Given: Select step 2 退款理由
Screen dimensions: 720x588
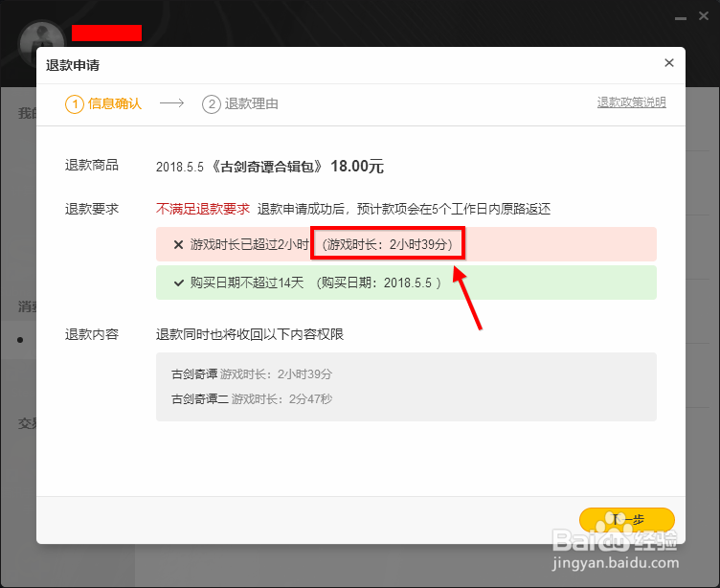Looking at the screenshot, I should [x=240, y=103].
